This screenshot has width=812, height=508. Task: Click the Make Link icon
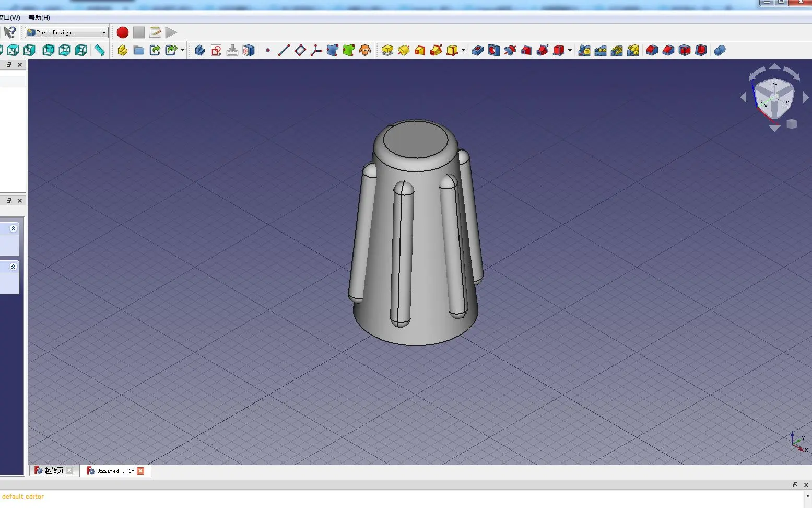coord(155,50)
